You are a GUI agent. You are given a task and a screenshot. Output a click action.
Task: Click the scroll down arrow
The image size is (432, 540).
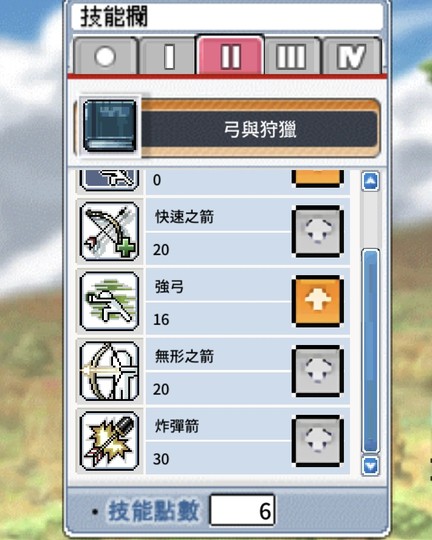370,466
